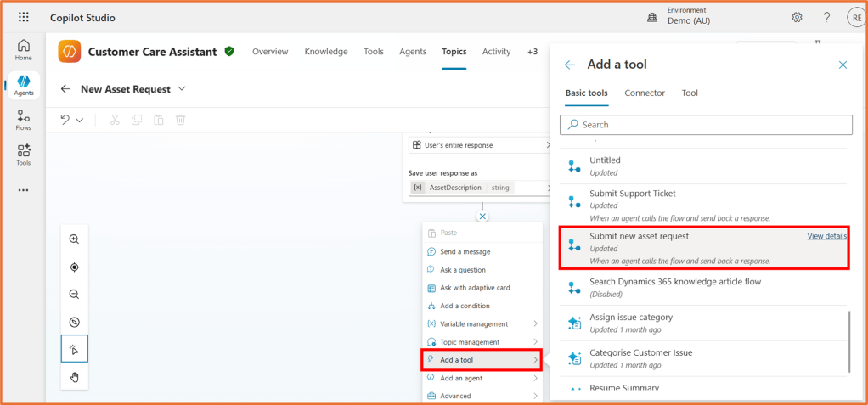The image size is (868, 405).
Task: Activate the hand pan tool
Action: pos(74,377)
